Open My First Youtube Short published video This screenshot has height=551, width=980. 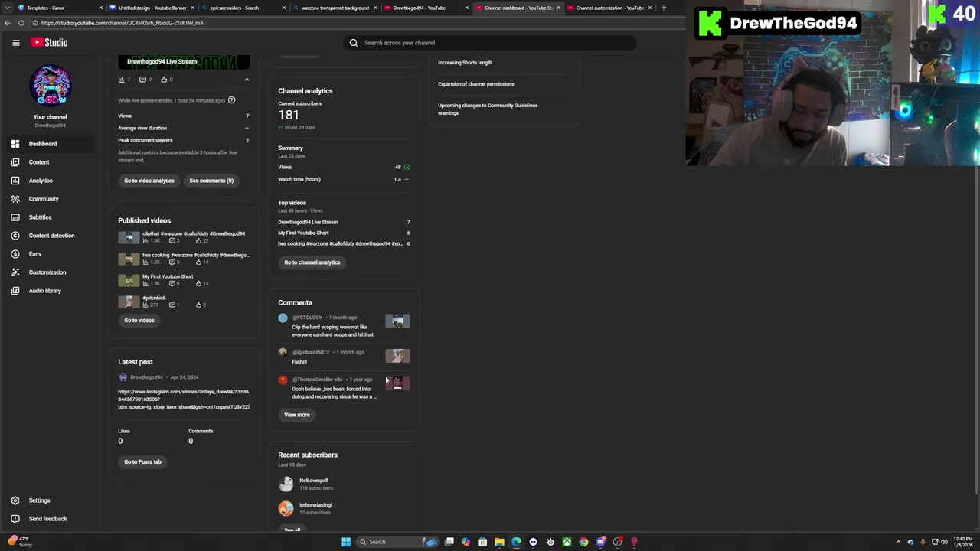tap(168, 276)
